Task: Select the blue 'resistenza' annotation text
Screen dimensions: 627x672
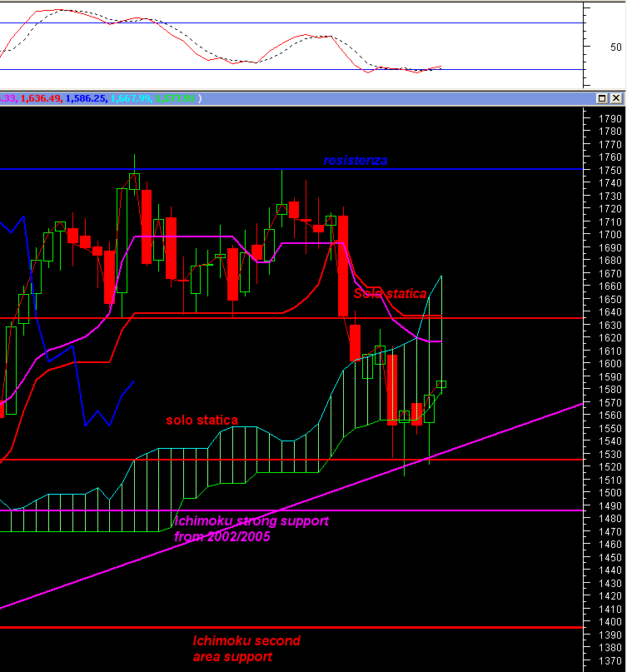Action: (356, 160)
